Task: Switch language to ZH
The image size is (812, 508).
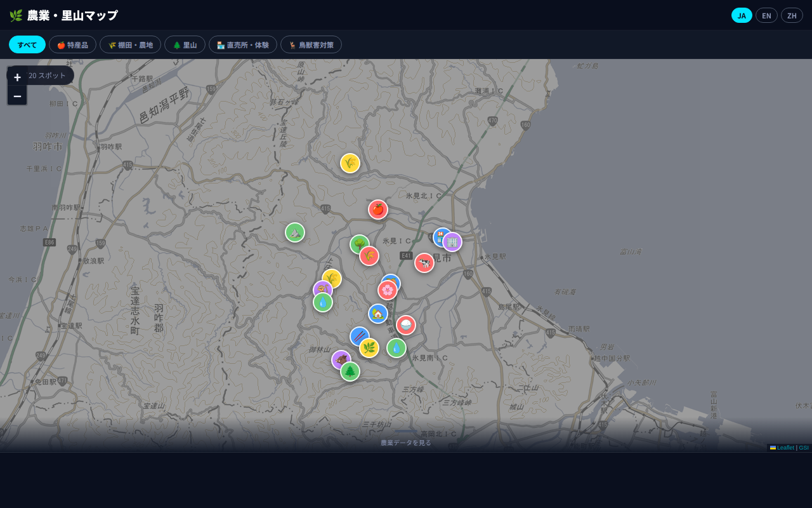Action: pyautogui.click(x=792, y=15)
